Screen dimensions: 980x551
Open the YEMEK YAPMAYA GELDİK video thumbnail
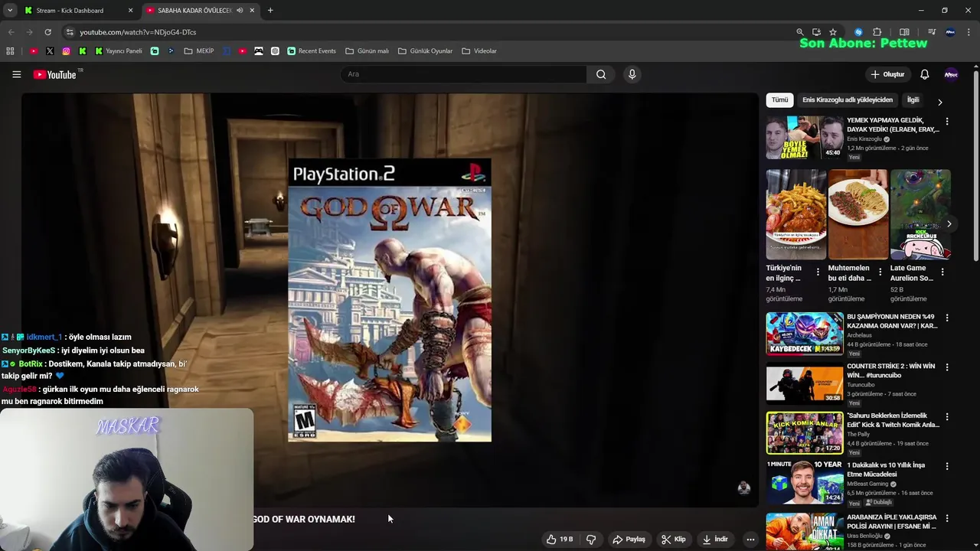coord(805,138)
